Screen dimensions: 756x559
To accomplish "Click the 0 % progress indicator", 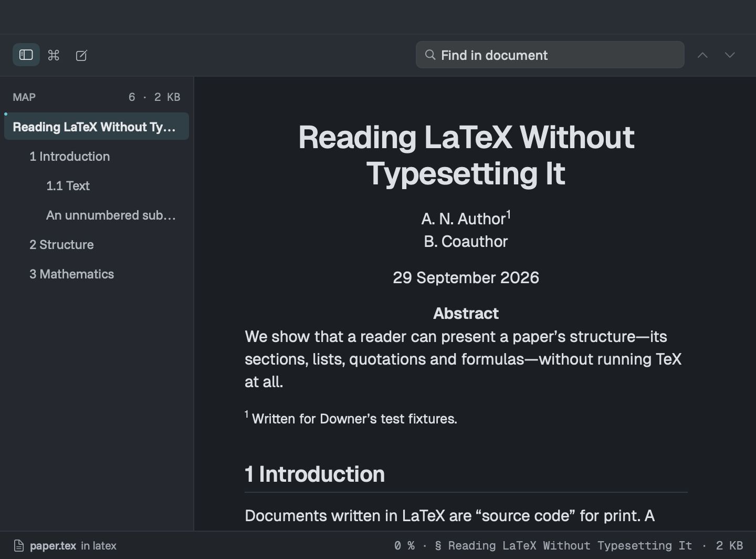I will point(404,546).
